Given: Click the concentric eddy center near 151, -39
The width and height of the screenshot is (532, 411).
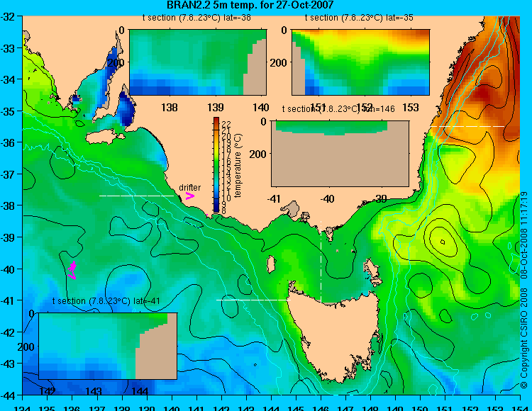Looking at the screenshot, I should [x=443, y=242].
